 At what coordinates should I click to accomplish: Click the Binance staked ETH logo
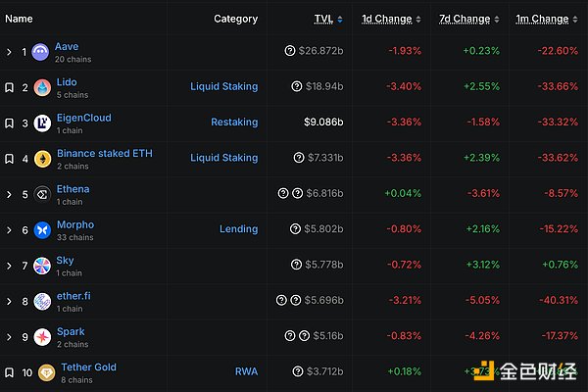pyautogui.click(x=42, y=158)
